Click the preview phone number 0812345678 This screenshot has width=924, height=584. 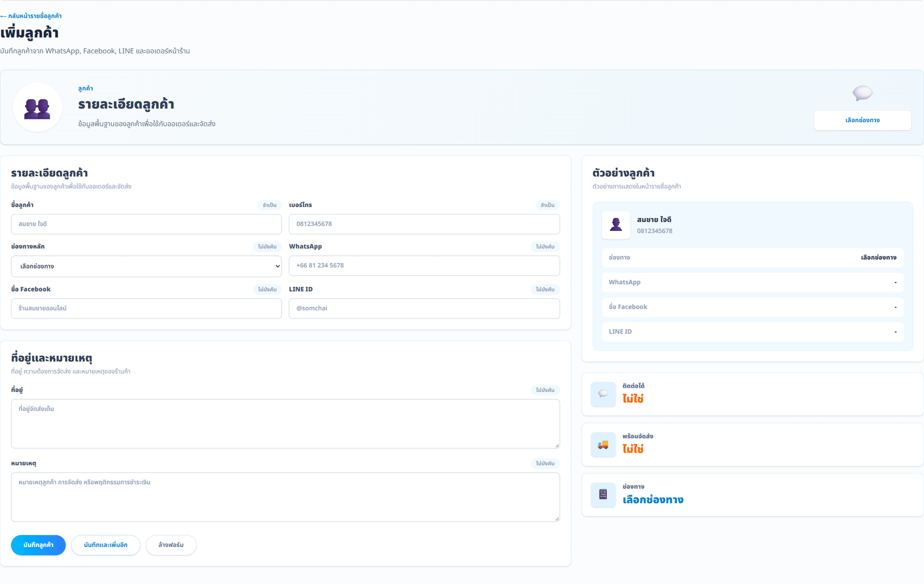point(654,231)
